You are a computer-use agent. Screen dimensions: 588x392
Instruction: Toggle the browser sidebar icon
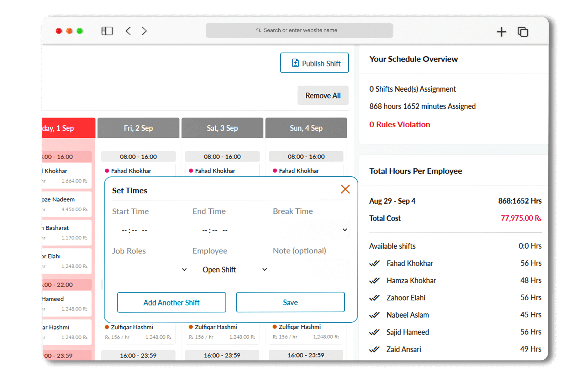tap(107, 31)
